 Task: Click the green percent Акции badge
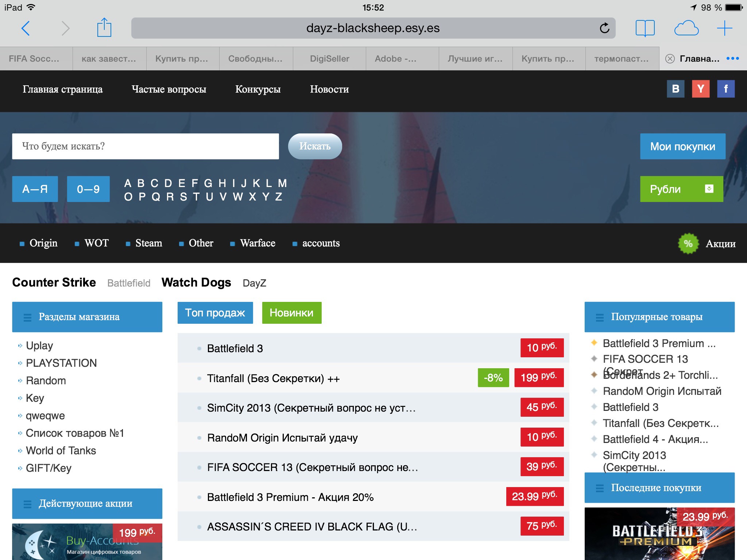coord(688,243)
